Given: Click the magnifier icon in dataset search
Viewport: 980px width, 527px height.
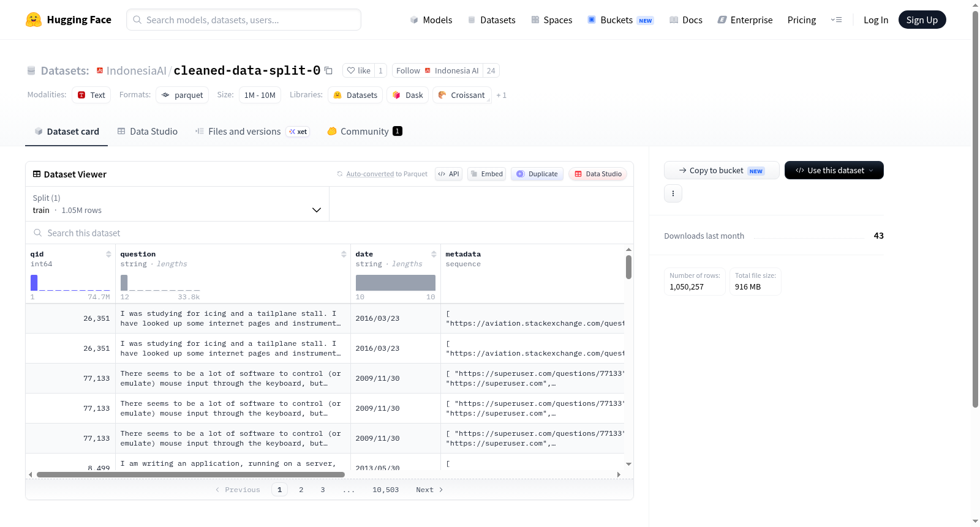Looking at the screenshot, I should coord(38,233).
